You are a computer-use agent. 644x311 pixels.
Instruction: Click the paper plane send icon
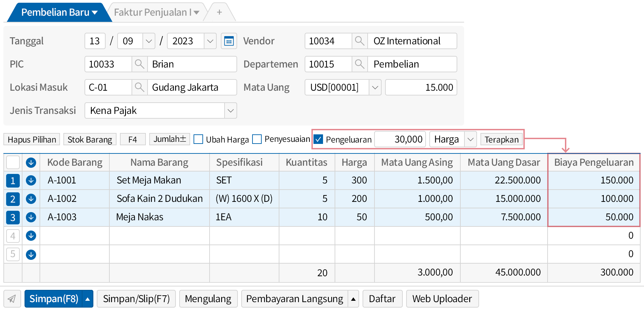tap(12, 299)
